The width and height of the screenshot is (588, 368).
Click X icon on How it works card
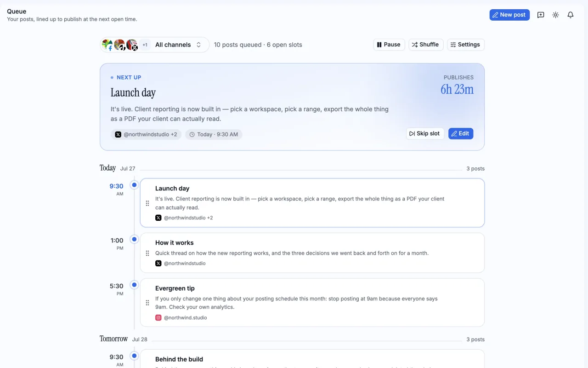point(158,263)
